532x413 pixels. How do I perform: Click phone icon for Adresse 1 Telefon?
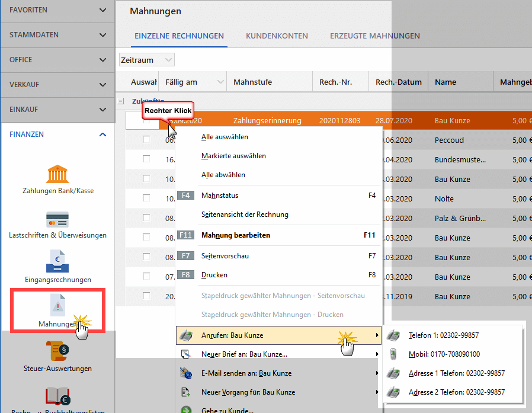(393, 373)
